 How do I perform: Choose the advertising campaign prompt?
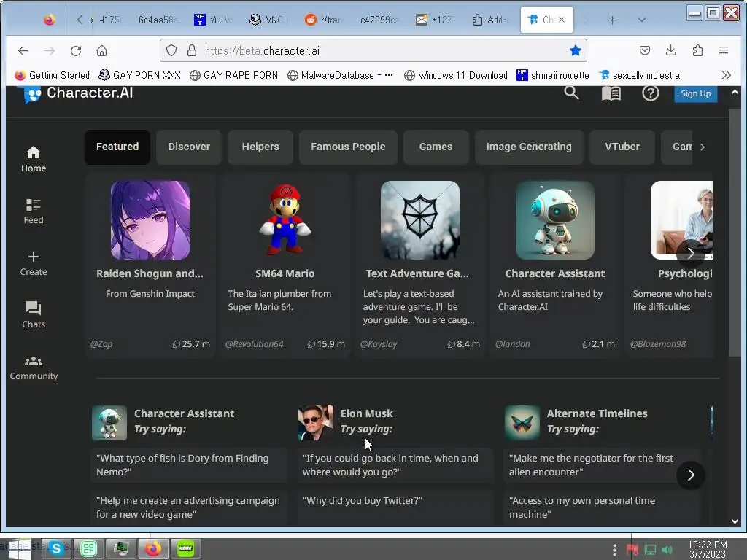click(189, 507)
